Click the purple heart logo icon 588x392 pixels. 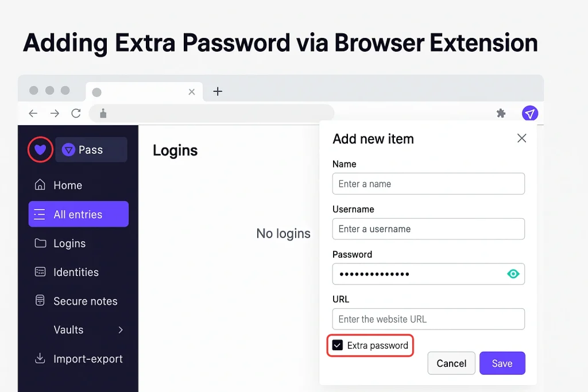pos(40,150)
